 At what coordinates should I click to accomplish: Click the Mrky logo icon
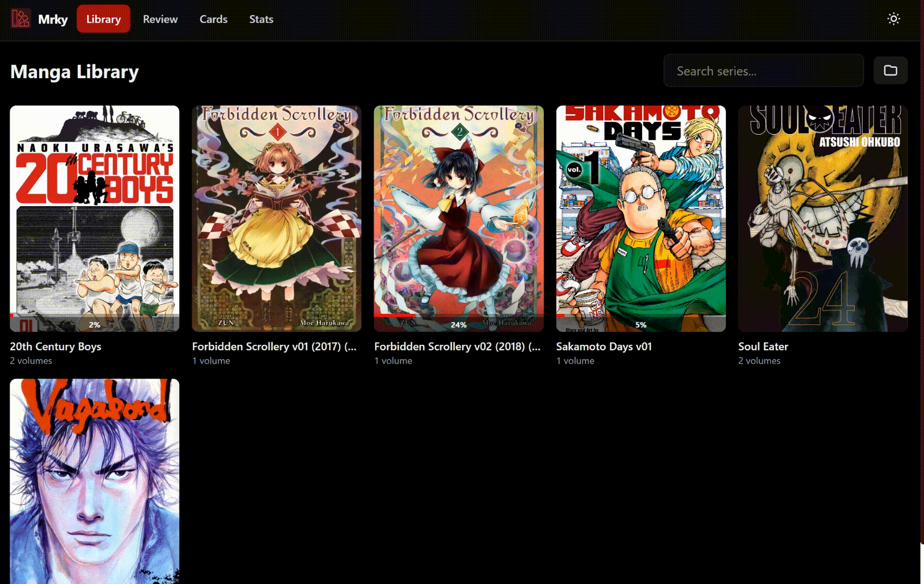click(20, 19)
